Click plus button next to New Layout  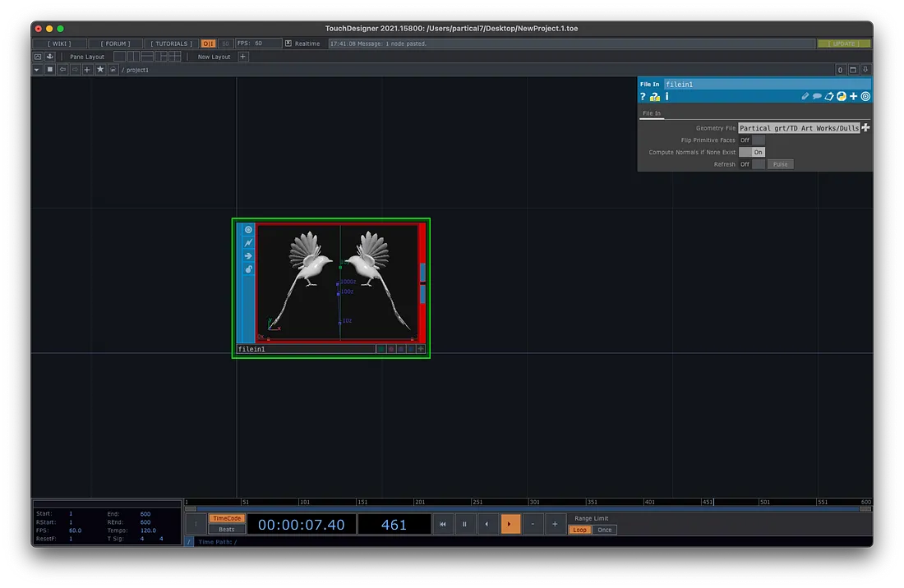(x=243, y=57)
